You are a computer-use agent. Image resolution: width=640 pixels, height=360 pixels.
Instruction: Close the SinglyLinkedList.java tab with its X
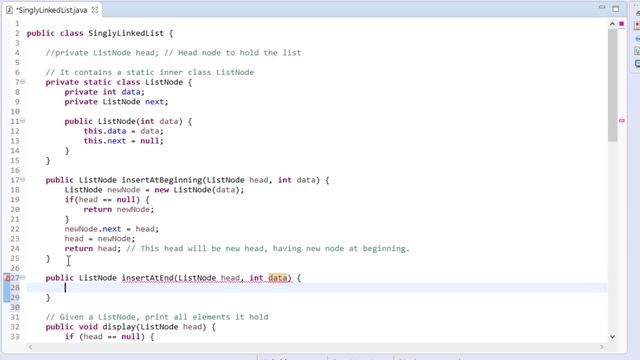click(95, 10)
